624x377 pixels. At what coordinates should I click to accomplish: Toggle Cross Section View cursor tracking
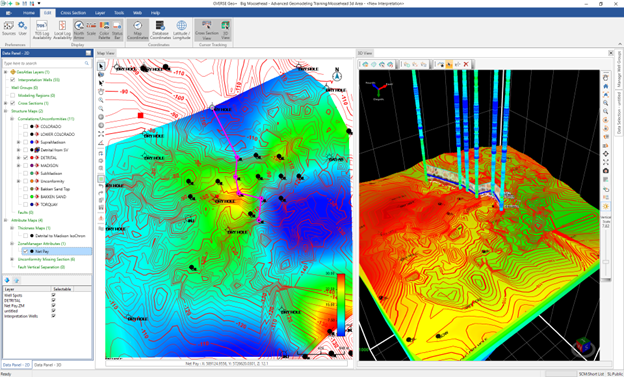click(x=207, y=29)
